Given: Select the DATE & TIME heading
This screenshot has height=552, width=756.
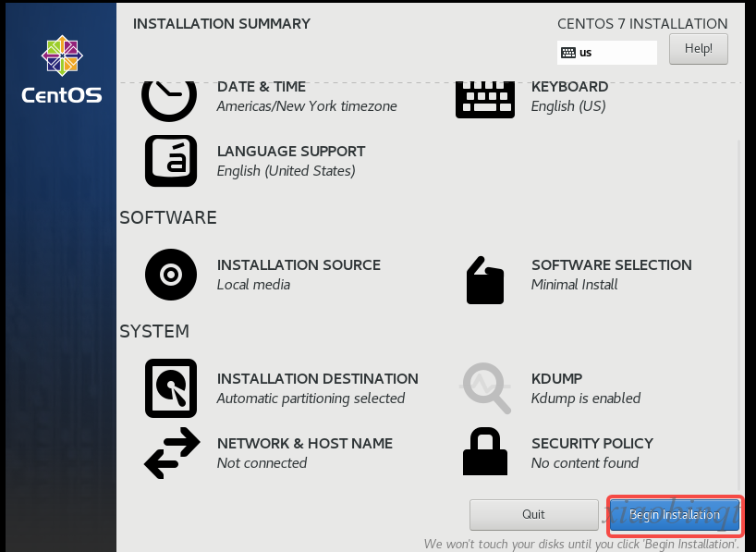Looking at the screenshot, I should [262, 87].
